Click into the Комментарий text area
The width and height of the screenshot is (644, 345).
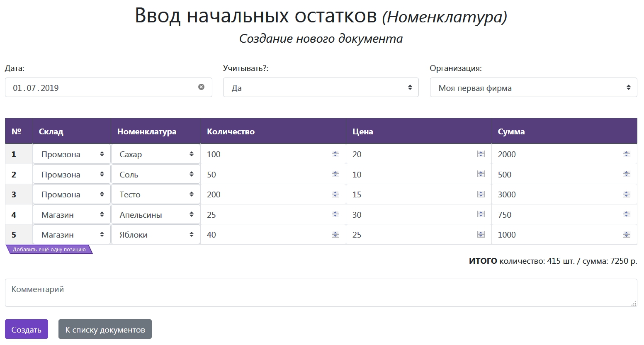coord(321,293)
